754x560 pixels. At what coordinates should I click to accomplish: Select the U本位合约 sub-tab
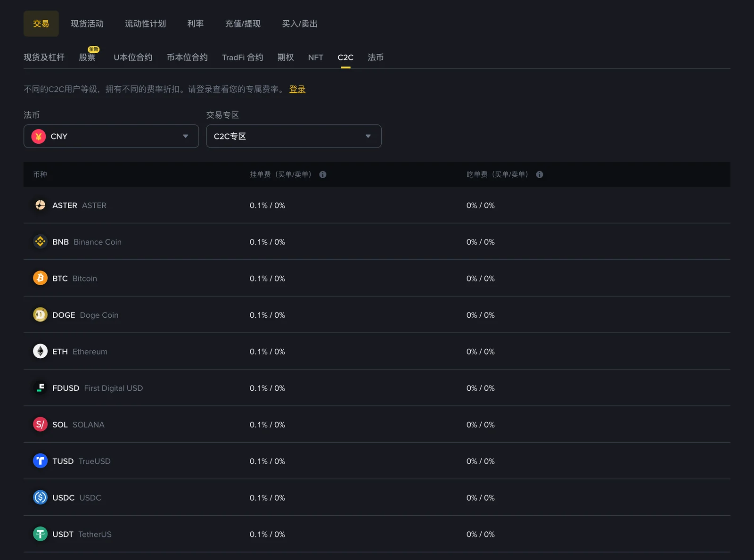pos(133,58)
